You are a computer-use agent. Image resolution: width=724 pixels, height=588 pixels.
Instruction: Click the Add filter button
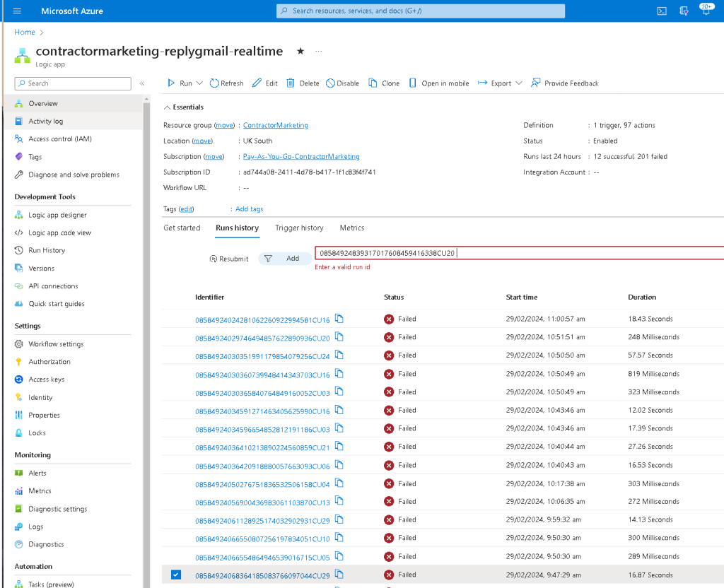point(285,259)
